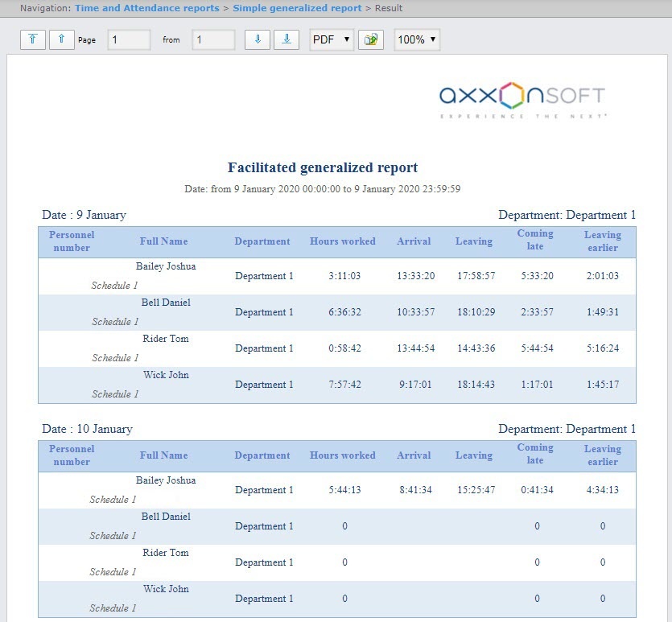Screen dimensions: 672x622
Task: Open Time and Attendance reports breadcrumb link
Action: point(146,8)
